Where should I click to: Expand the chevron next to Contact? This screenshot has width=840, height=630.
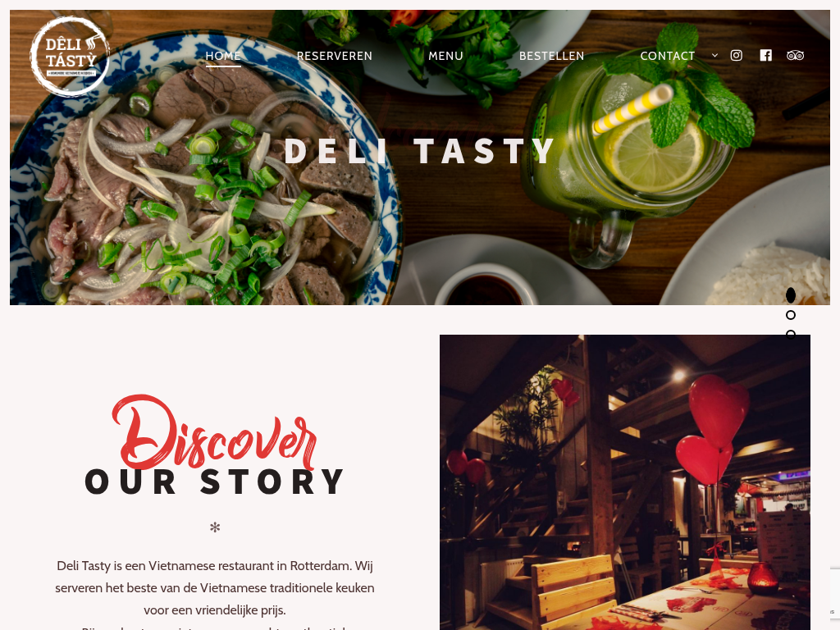[714, 55]
